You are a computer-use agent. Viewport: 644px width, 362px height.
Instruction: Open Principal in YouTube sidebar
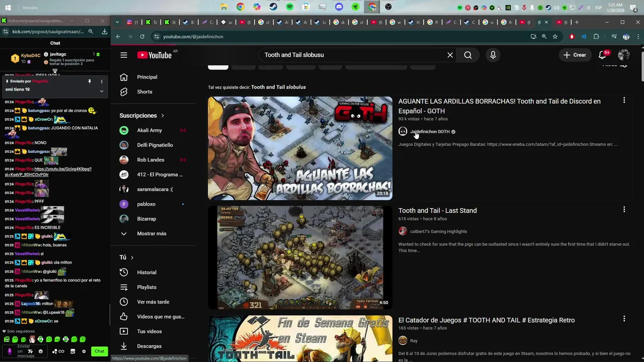(147, 77)
